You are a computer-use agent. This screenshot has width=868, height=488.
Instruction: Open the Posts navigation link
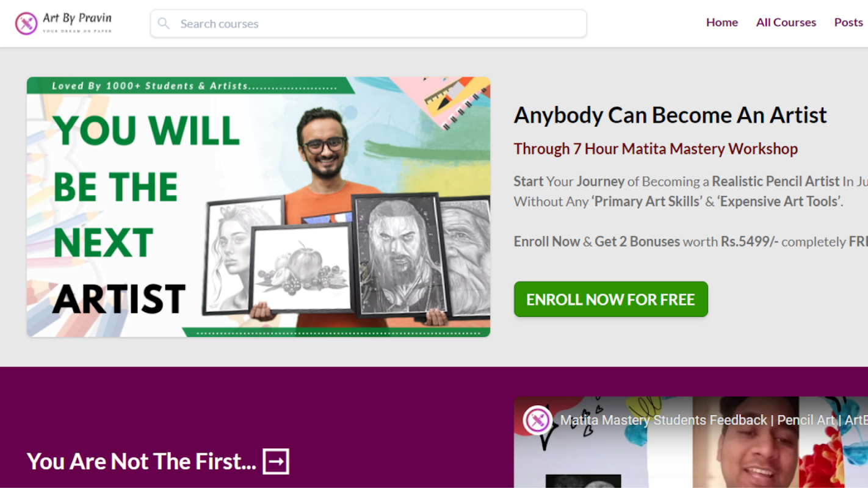click(848, 23)
